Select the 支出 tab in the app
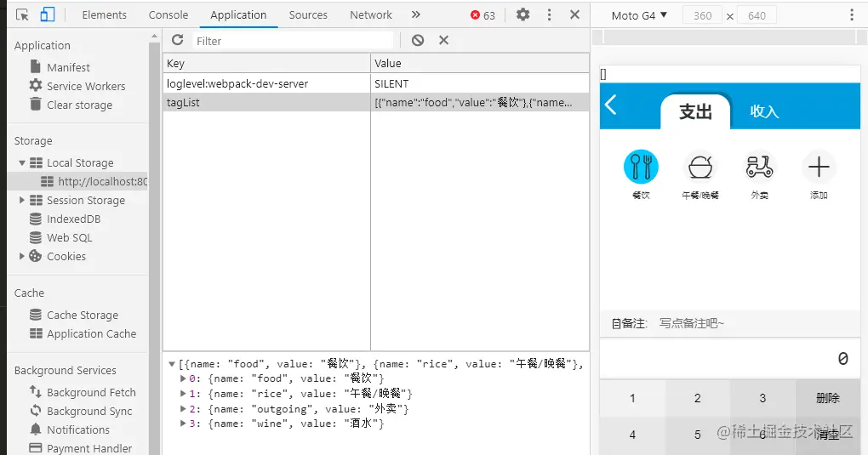Viewport: 868px width, 455px height. pos(695,111)
